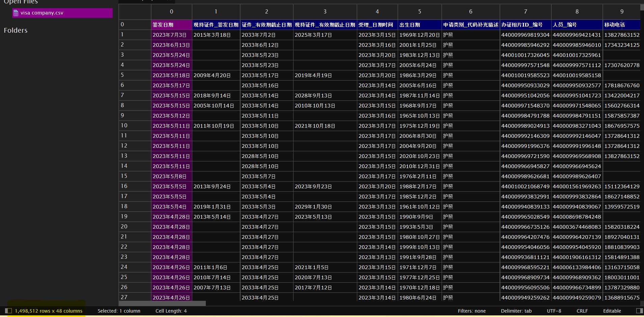Image resolution: width=644 pixels, height=317 pixels.
Task: Click cell 2015年3月18日 in row 1
Action: pyautogui.click(x=216, y=35)
